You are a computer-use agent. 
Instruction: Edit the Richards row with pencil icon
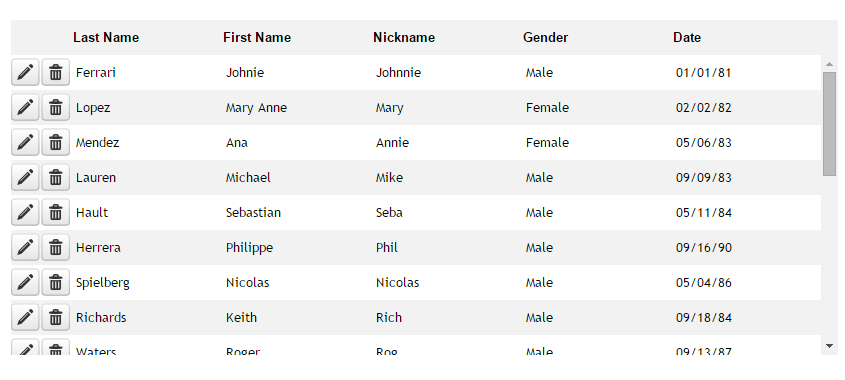pyautogui.click(x=25, y=317)
